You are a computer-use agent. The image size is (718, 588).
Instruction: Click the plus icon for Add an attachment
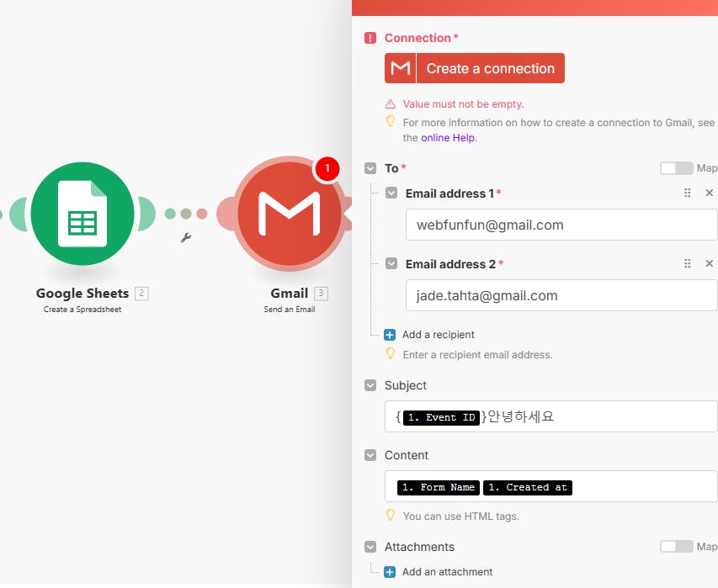point(390,572)
